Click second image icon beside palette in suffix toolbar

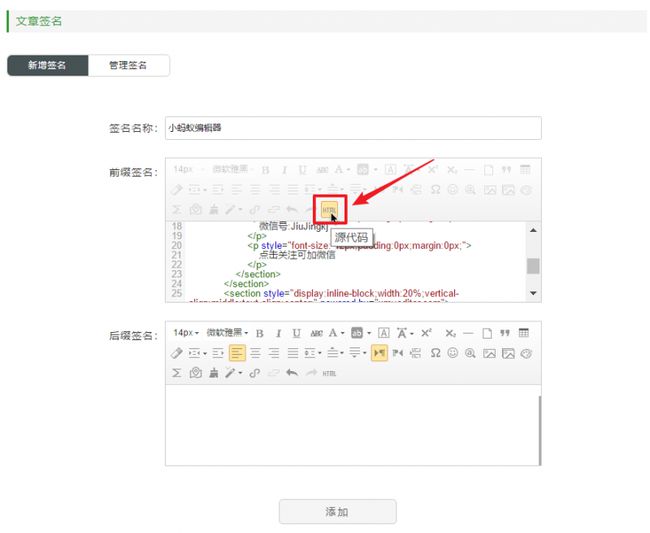coord(508,353)
